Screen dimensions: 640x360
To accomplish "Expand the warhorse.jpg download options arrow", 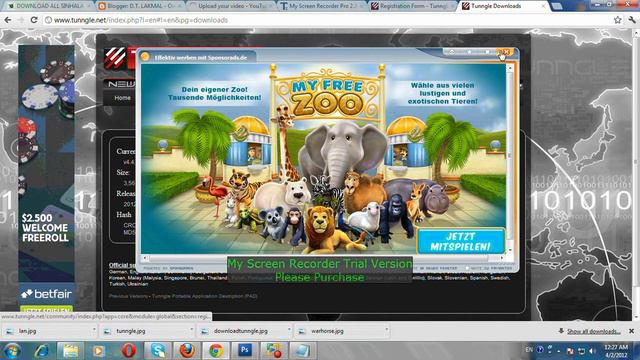I will click(386, 330).
